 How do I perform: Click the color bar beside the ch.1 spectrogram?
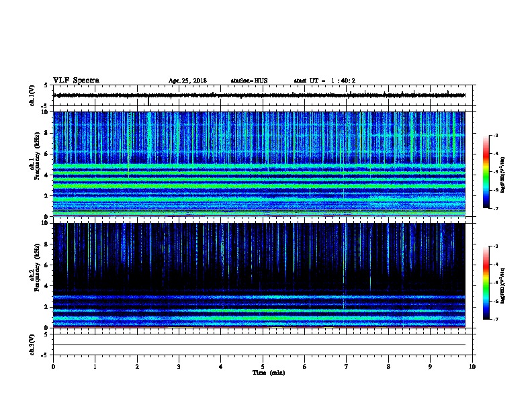(486, 172)
